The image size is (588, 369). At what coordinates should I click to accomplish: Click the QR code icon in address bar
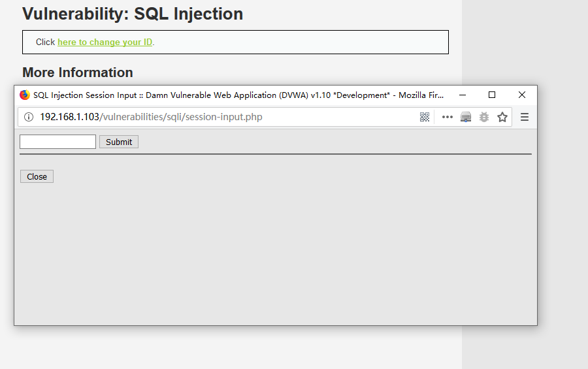[x=425, y=118]
